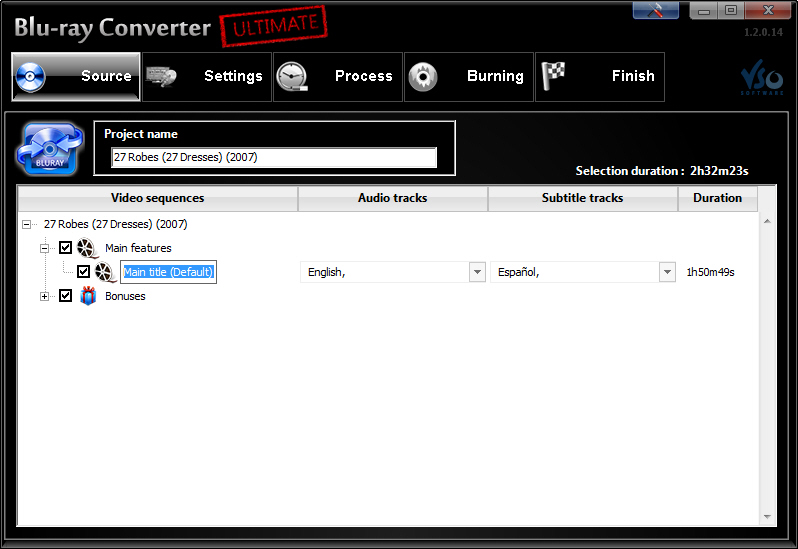Select the Bonuses tree row
The height and width of the screenshot is (549, 798).
pyautogui.click(x=125, y=296)
